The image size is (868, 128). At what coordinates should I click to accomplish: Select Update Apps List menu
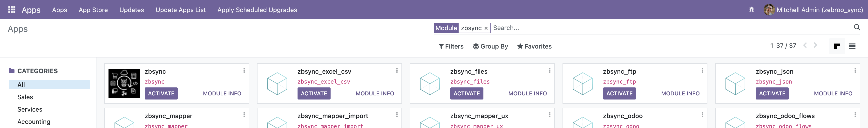[x=181, y=10]
